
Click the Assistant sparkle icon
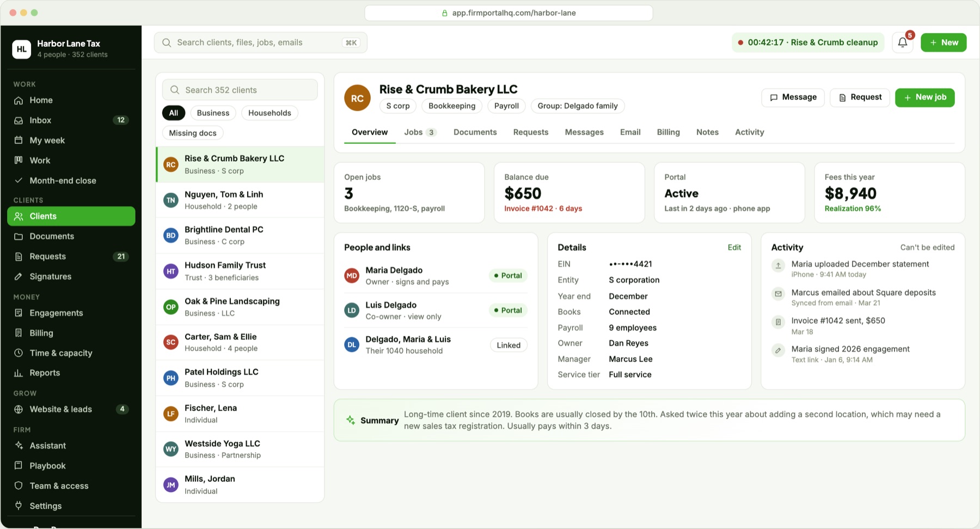point(19,446)
